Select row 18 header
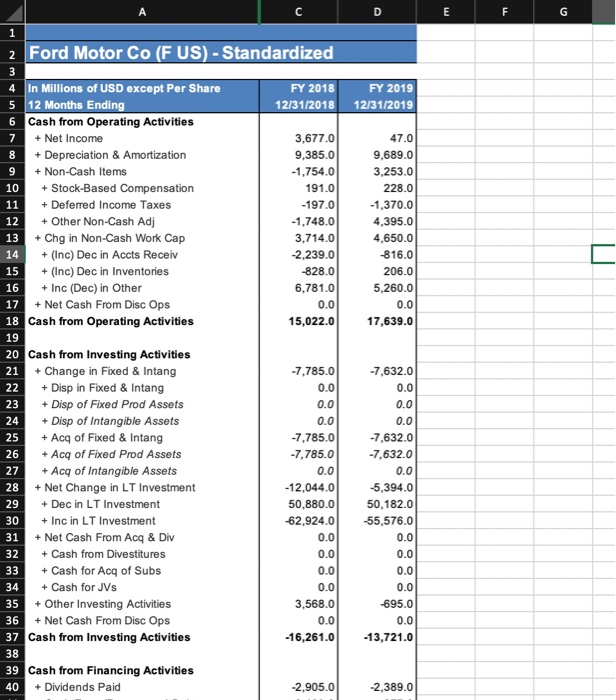Viewport: 616px width, 700px height. coord(12,321)
